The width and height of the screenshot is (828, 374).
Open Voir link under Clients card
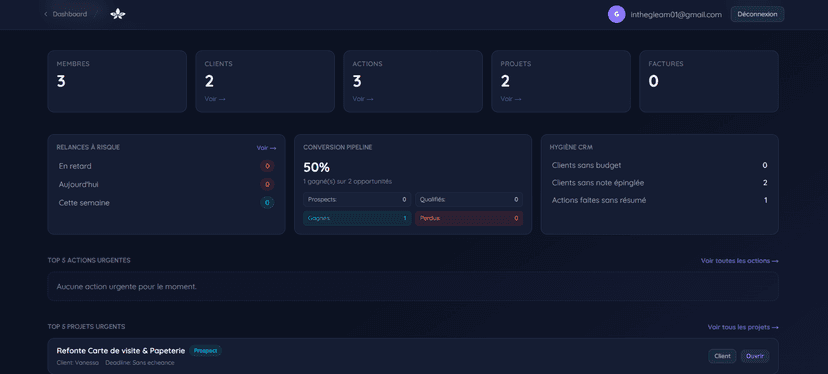pyautogui.click(x=215, y=99)
